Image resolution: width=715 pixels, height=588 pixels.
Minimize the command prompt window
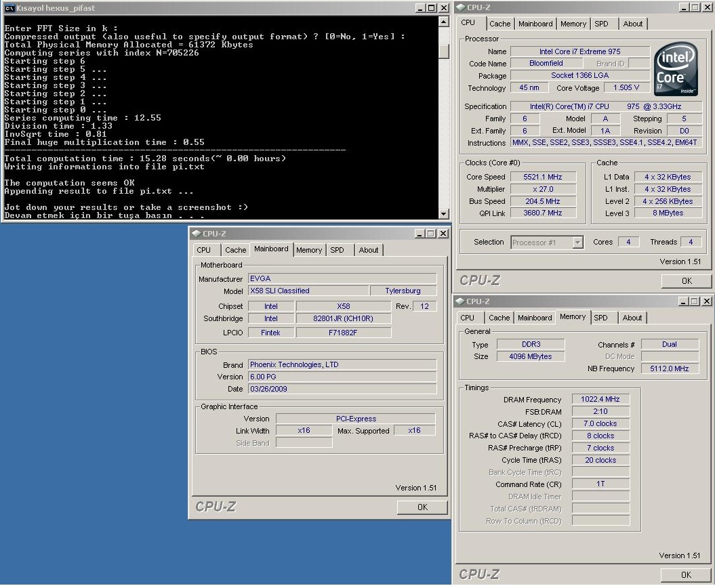[420, 7]
